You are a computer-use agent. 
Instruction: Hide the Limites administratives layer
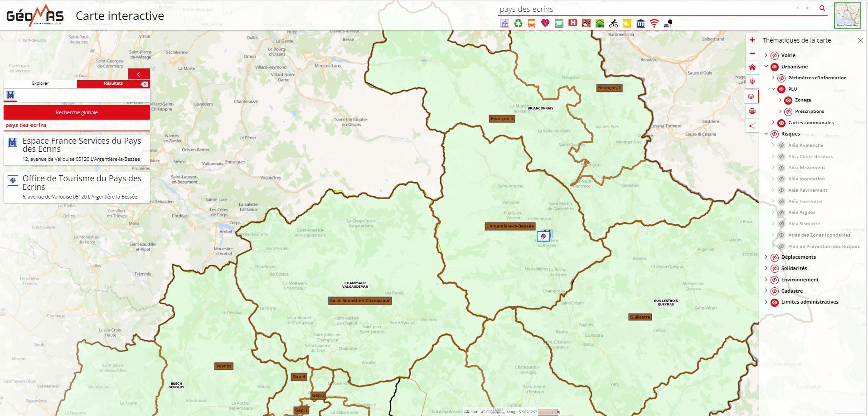tap(775, 302)
